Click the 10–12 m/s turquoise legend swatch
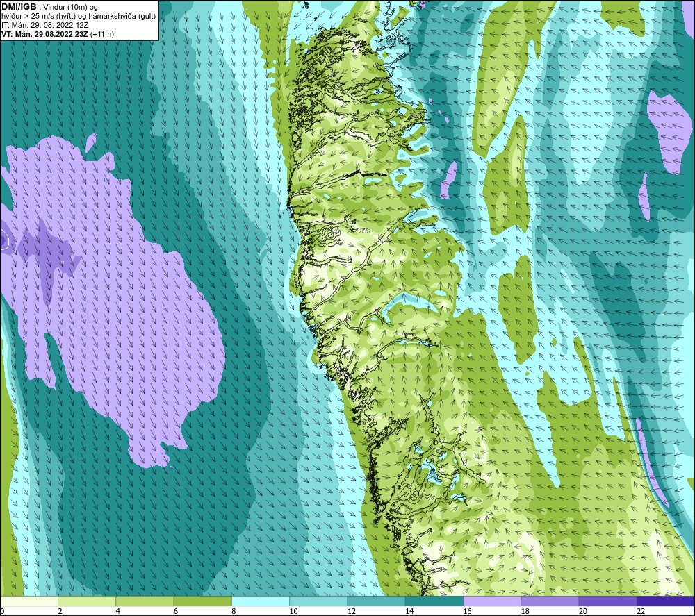The image size is (695, 616). [x=318, y=601]
